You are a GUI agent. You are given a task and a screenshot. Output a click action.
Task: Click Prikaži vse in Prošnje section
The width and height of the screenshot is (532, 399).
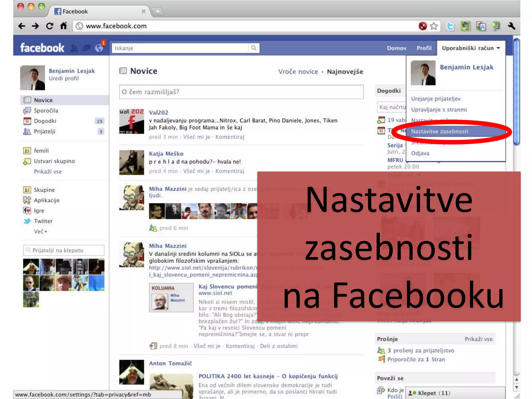coord(478,339)
